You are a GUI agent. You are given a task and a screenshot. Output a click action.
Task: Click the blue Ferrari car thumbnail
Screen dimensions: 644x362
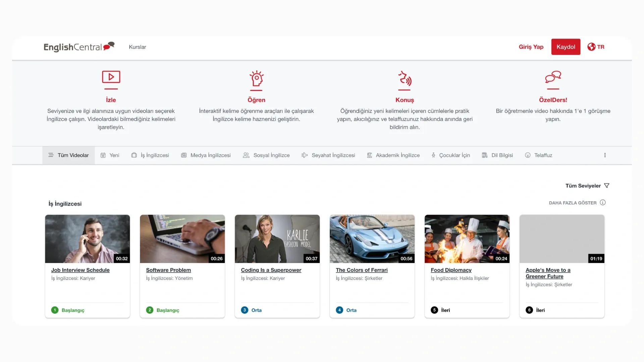click(x=372, y=239)
